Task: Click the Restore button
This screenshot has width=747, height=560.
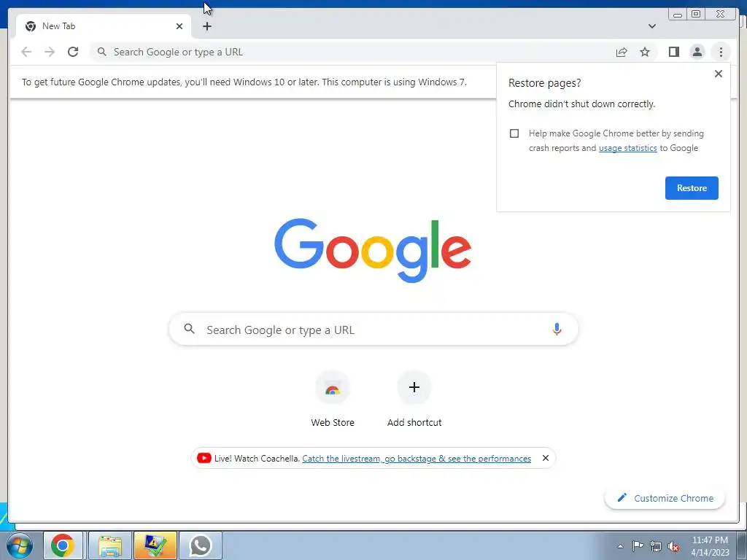Action: point(692,188)
